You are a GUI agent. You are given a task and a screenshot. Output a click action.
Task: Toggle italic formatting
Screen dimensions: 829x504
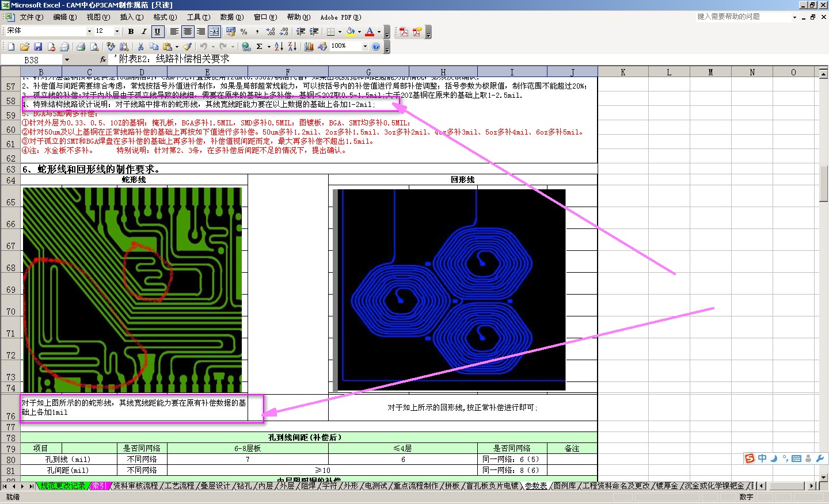tap(144, 32)
